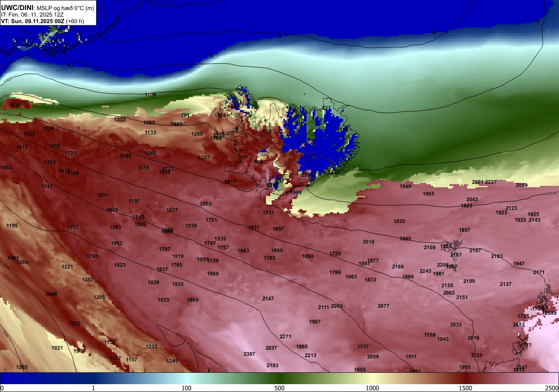Click the height value 1985

pyautogui.click(x=465, y=367)
